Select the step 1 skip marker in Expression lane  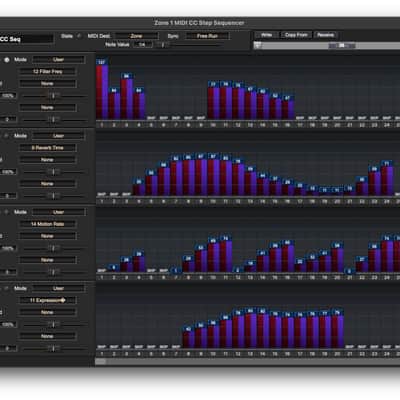(102, 347)
